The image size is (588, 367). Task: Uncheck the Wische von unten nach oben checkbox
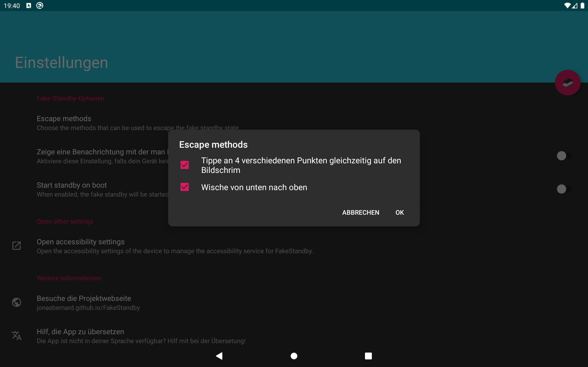(x=185, y=187)
